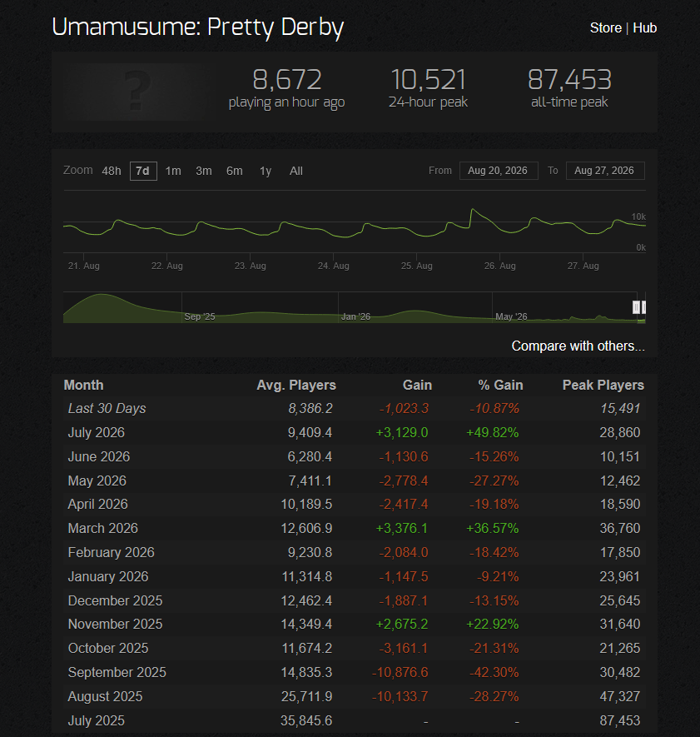Click the Avg. Players column header
The height and width of the screenshot is (737, 700).
coord(296,385)
